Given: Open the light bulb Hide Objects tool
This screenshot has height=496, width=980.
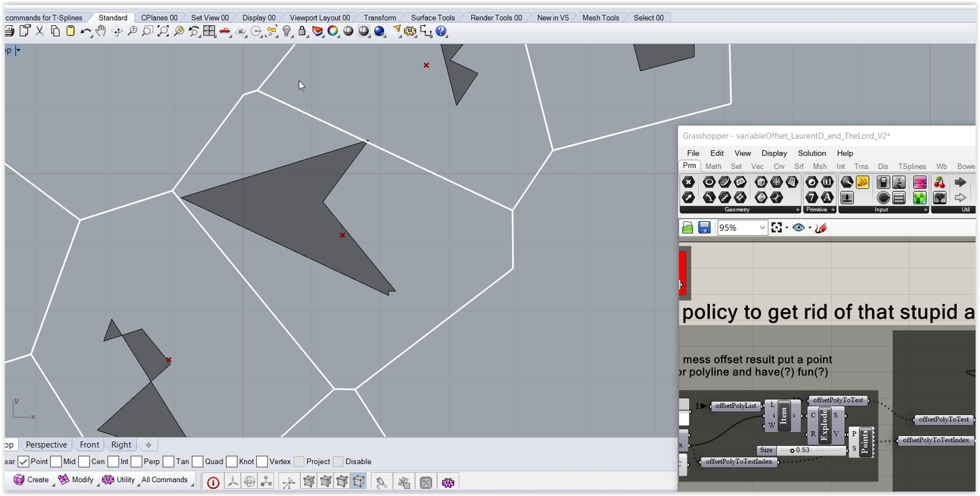Looking at the screenshot, I should pyautogui.click(x=286, y=31).
